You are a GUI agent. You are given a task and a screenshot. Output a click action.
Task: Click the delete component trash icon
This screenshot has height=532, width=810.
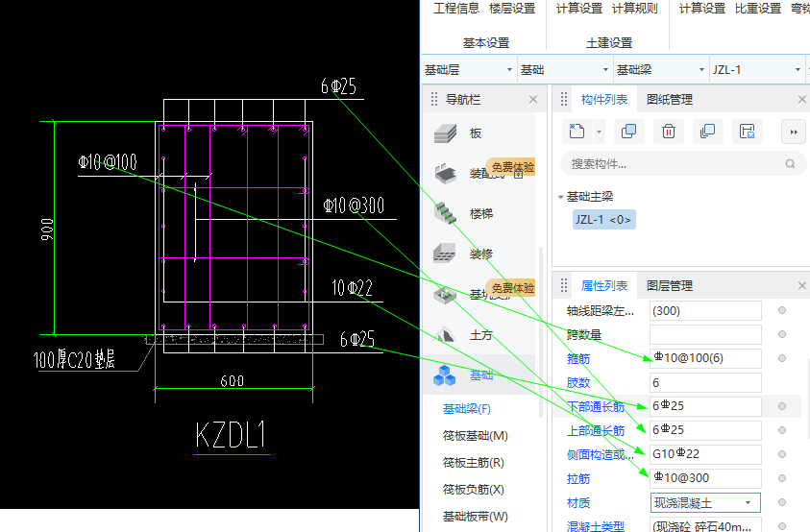tap(668, 132)
